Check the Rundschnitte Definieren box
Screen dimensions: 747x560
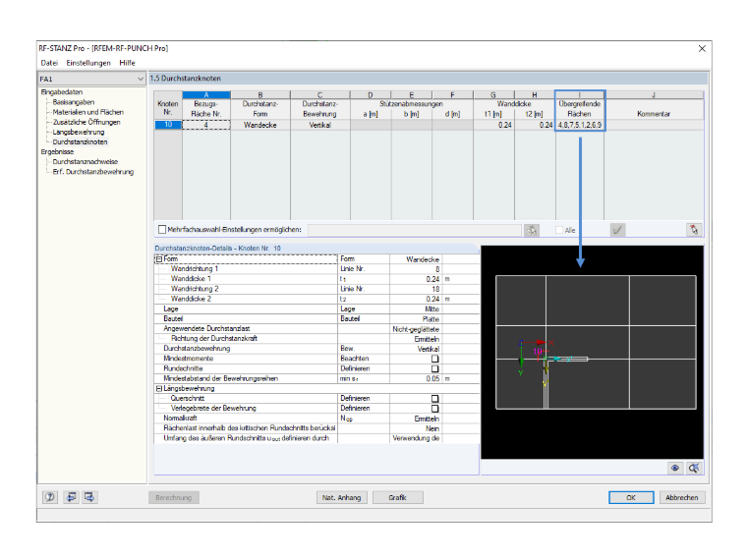click(x=435, y=368)
